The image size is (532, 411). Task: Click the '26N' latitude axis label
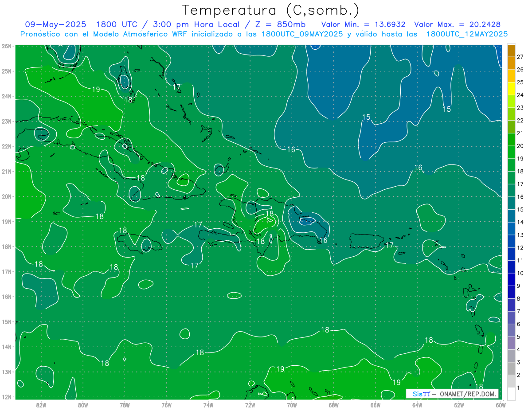click(6, 46)
